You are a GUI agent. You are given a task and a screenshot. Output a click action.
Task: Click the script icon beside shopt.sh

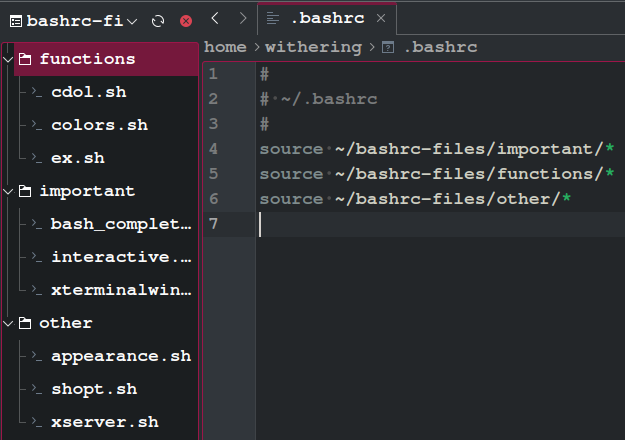[x=37, y=389]
